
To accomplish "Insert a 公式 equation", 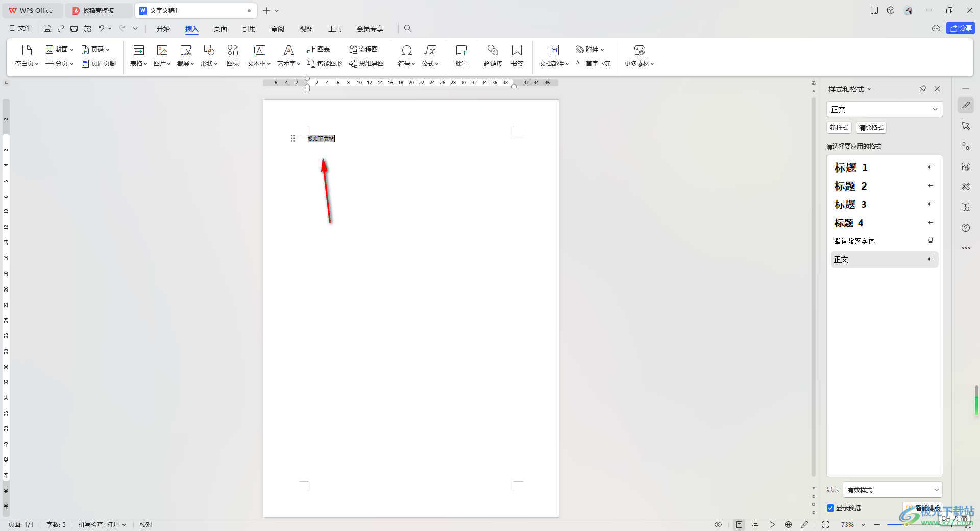I will click(x=430, y=56).
